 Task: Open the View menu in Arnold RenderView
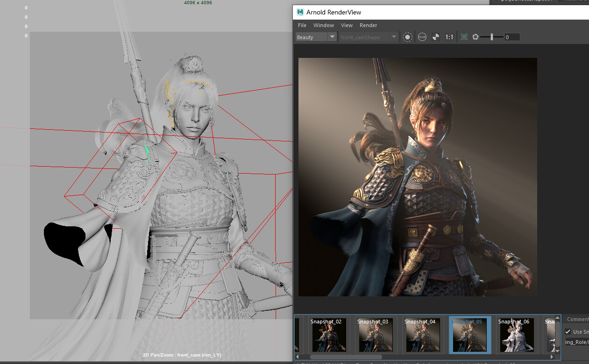coord(347,25)
